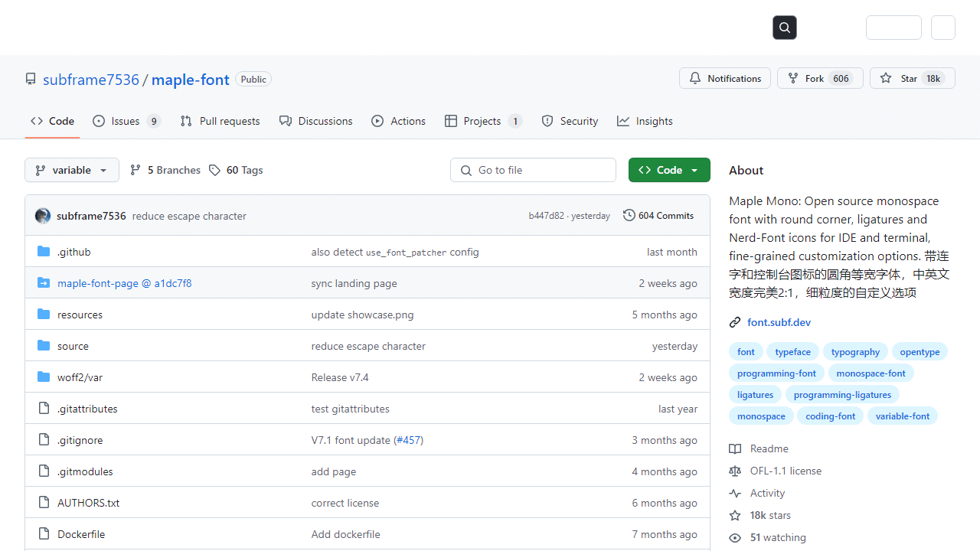
Task: Click the Notifications bell button
Action: point(725,78)
